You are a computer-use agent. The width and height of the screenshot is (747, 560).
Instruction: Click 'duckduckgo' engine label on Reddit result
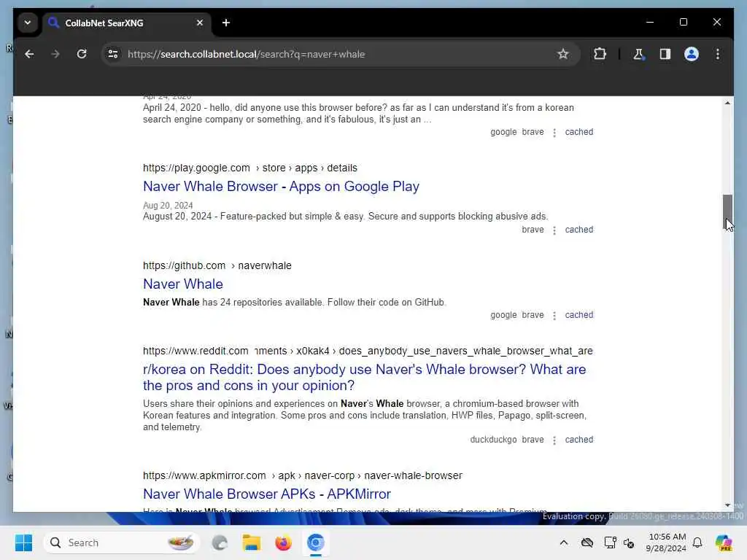tap(493, 440)
